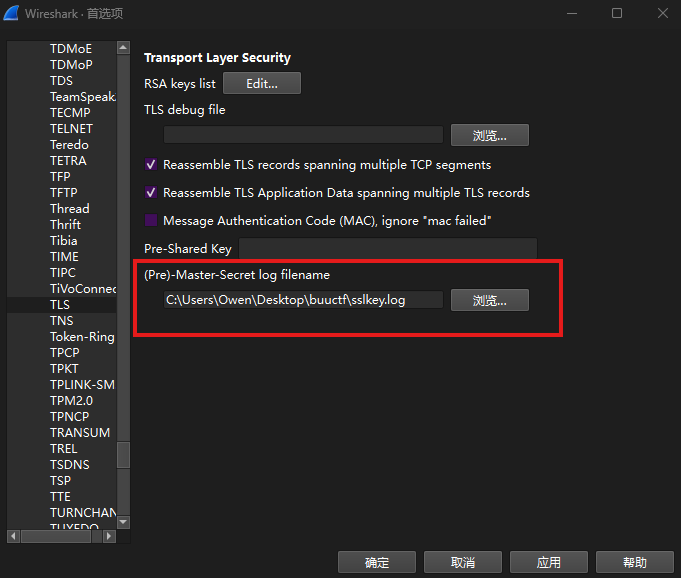The image size is (681, 578).
Task: Select TSP in the protocol list
Action: click(x=62, y=481)
